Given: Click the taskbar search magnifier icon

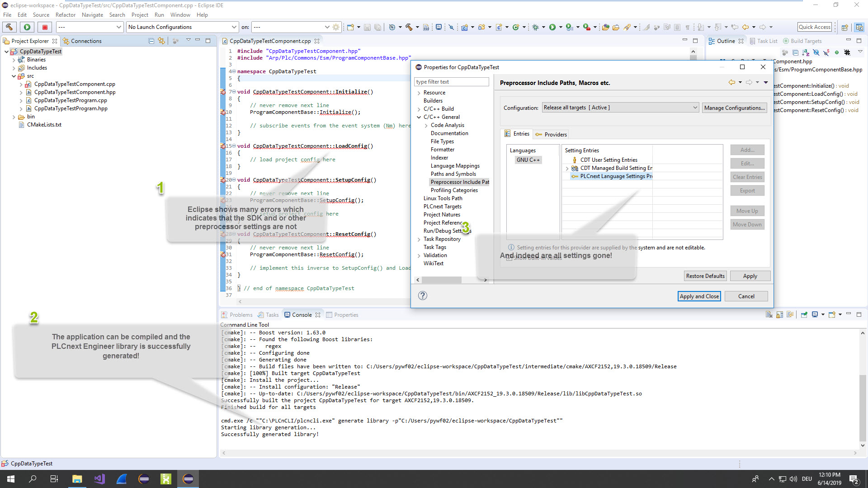Looking at the screenshot, I should point(33,479).
